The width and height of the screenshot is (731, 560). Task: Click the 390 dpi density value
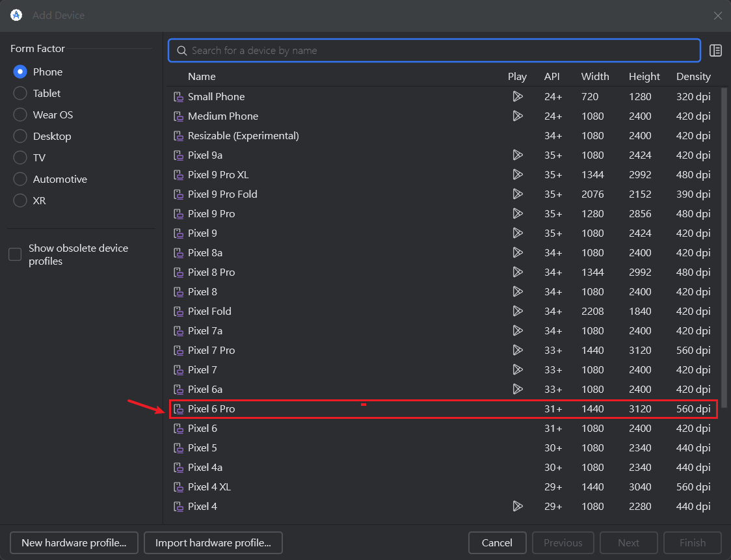(x=693, y=194)
